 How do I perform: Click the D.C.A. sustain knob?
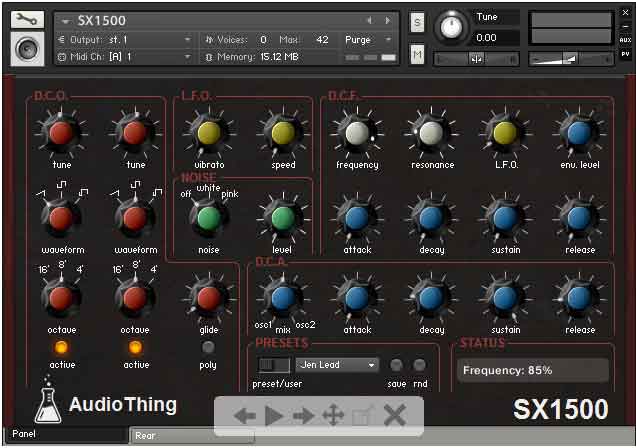(x=505, y=298)
